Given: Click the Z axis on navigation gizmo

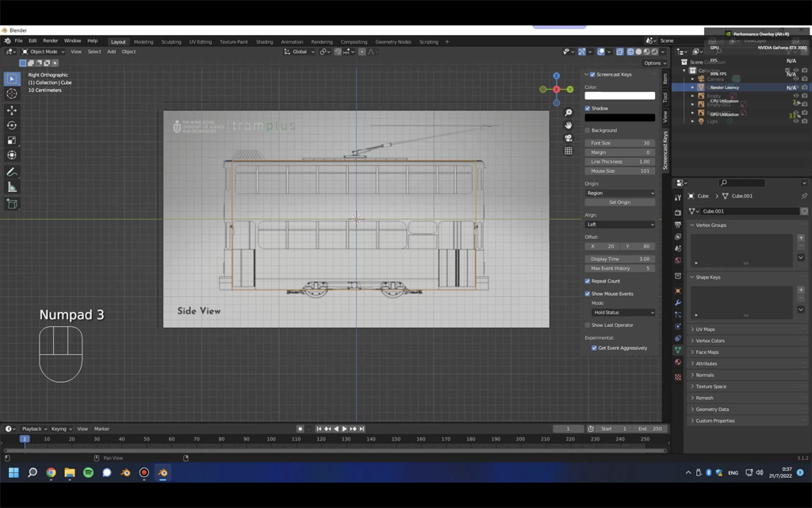Looking at the screenshot, I should click(x=556, y=75).
